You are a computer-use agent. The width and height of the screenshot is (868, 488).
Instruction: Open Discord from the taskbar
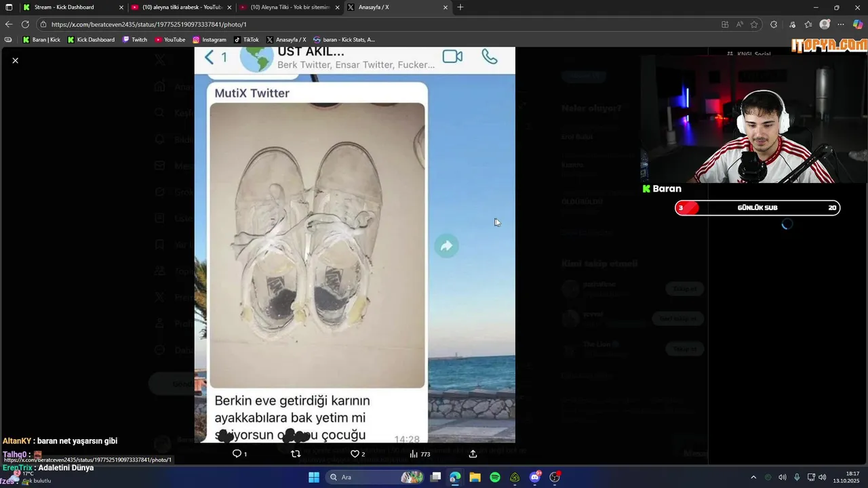tap(535, 477)
